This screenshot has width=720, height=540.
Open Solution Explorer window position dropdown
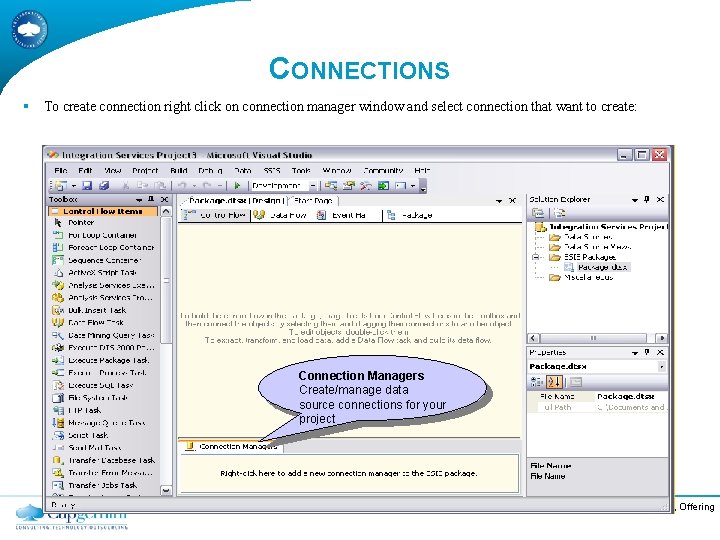pyautogui.click(x=635, y=200)
